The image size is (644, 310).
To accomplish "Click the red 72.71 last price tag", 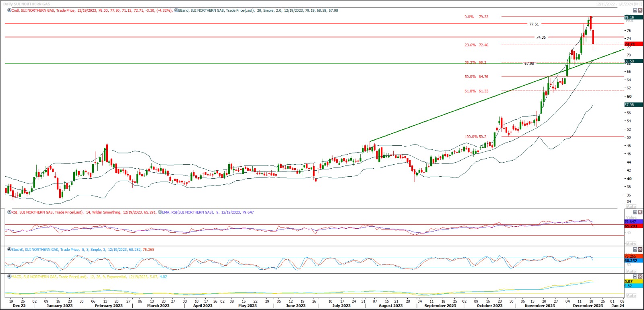I will click(633, 44).
